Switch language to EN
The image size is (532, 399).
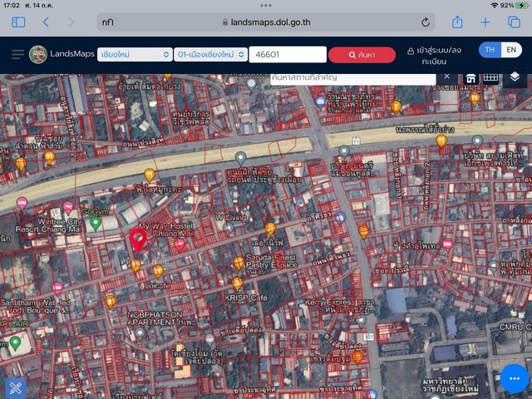511,50
